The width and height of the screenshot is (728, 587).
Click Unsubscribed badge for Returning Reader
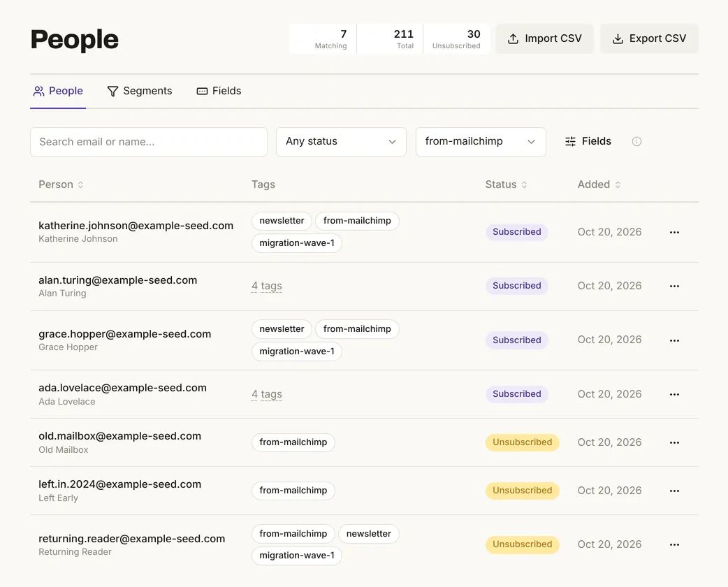pos(523,545)
